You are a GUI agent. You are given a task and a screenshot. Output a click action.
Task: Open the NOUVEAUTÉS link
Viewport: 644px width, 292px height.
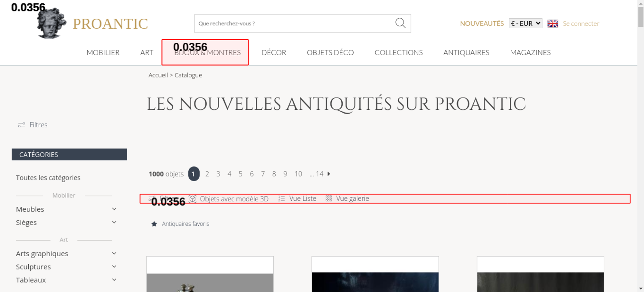pos(482,23)
